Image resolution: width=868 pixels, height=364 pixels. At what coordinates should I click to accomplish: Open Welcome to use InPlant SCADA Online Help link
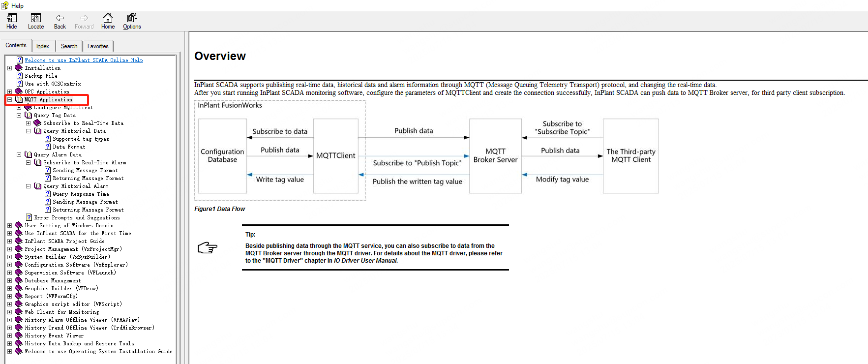(84, 60)
